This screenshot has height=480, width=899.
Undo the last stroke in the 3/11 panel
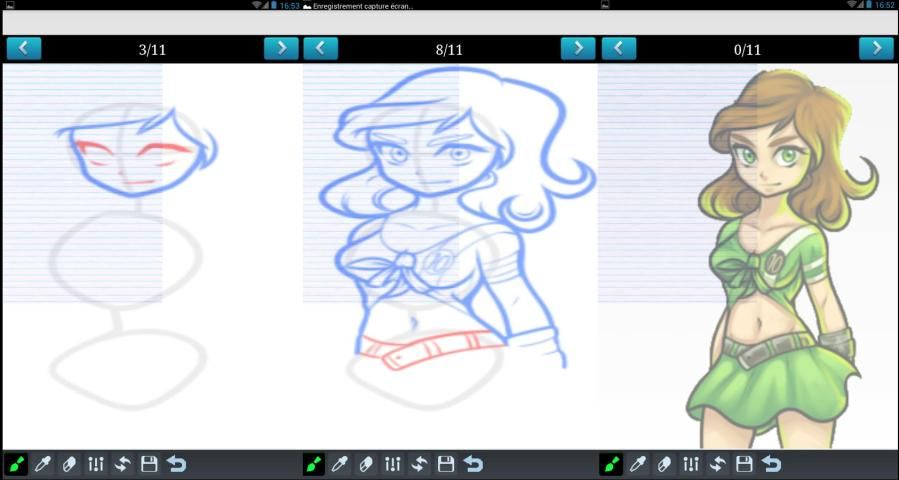pyautogui.click(x=176, y=464)
